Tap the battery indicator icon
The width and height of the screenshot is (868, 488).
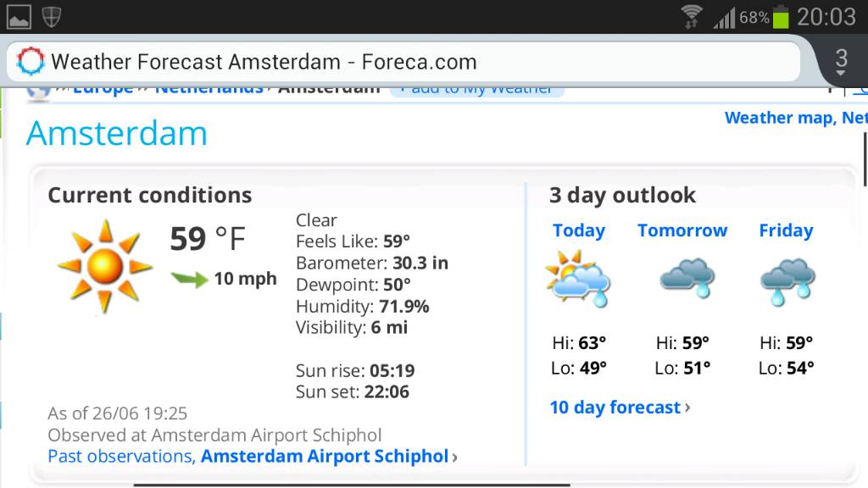781,16
